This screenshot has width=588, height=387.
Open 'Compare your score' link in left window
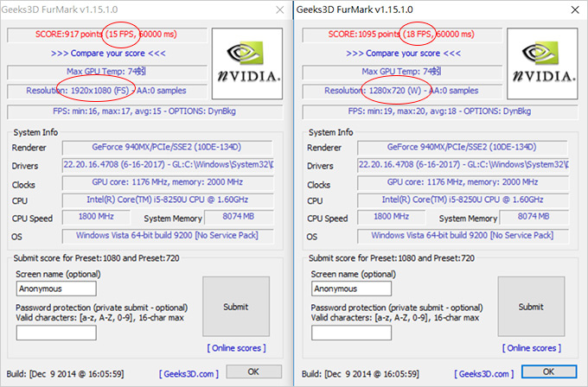pos(108,54)
